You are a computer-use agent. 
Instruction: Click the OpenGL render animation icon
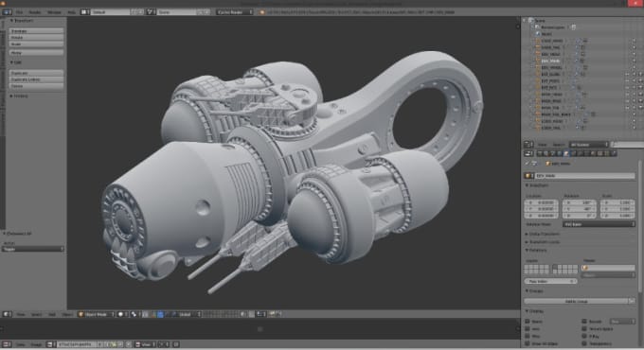point(278,314)
